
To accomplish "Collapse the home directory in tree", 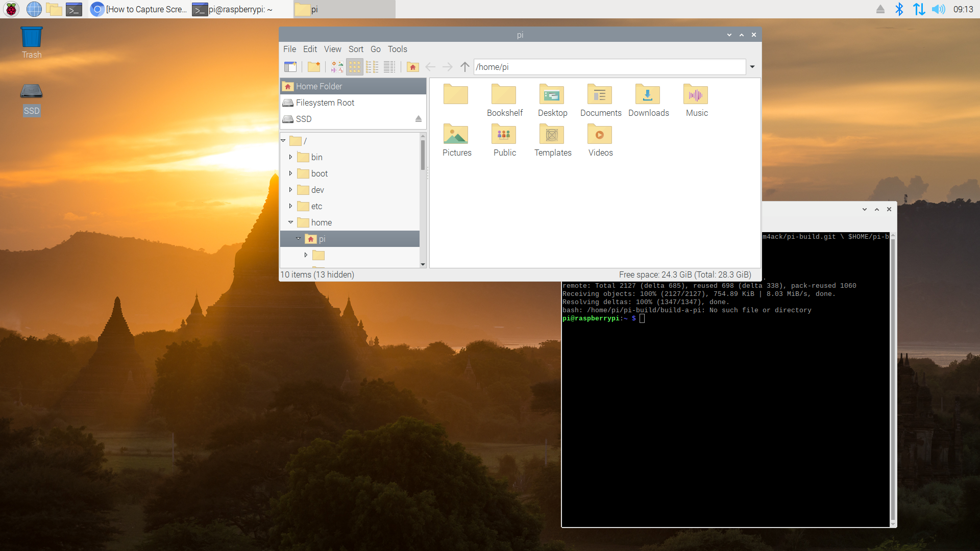I will point(290,222).
